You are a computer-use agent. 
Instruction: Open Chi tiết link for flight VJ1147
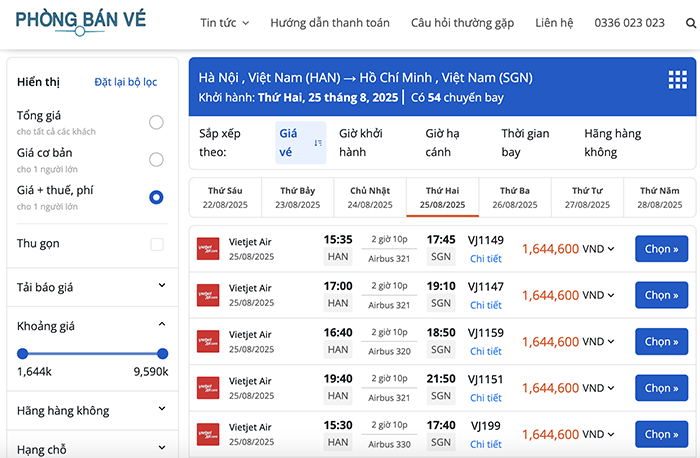pyautogui.click(x=486, y=305)
